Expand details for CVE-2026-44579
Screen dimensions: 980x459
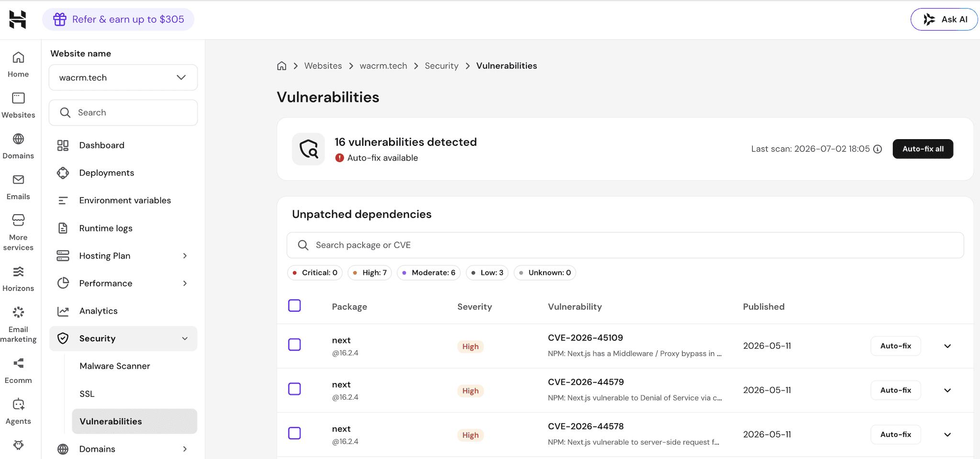pyautogui.click(x=947, y=390)
